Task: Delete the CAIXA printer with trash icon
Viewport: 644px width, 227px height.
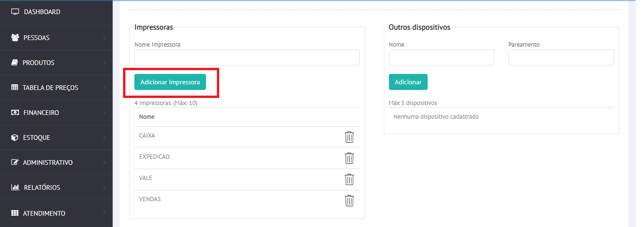Action: (x=349, y=137)
